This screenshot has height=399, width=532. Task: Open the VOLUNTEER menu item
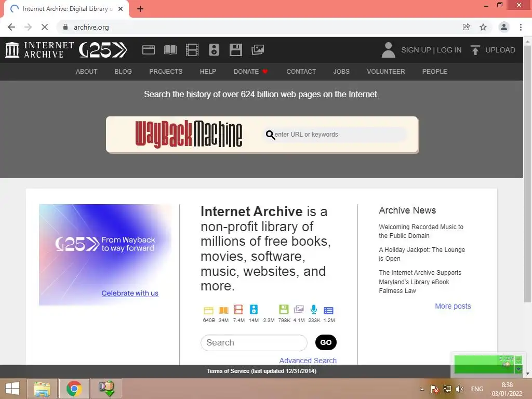(386, 72)
